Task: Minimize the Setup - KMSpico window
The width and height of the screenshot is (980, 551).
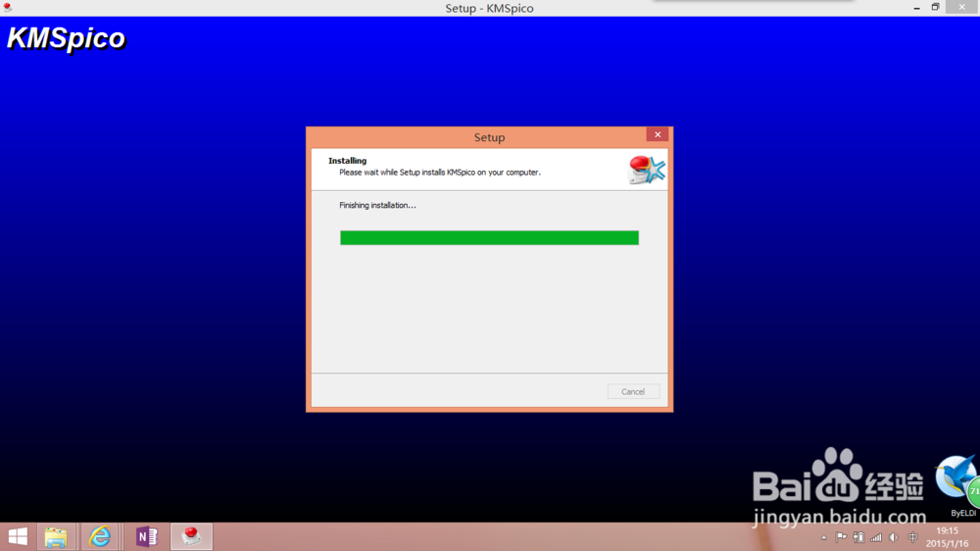Action: [916, 8]
